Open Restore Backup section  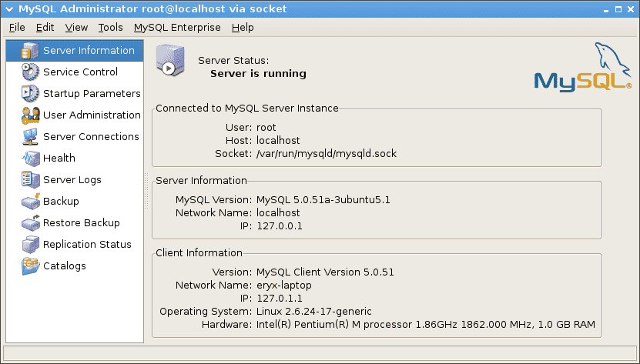pyautogui.click(x=75, y=223)
